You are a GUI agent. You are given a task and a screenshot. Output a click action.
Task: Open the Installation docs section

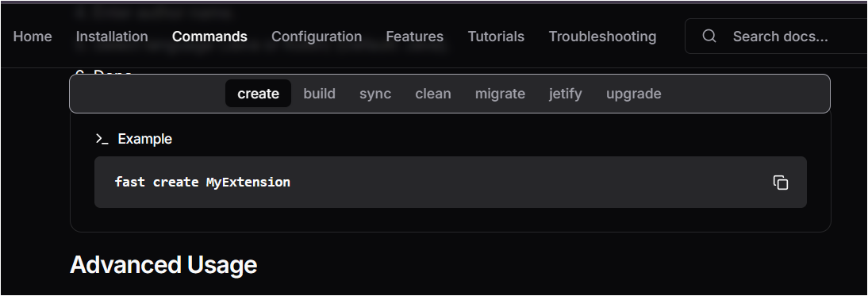[112, 37]
